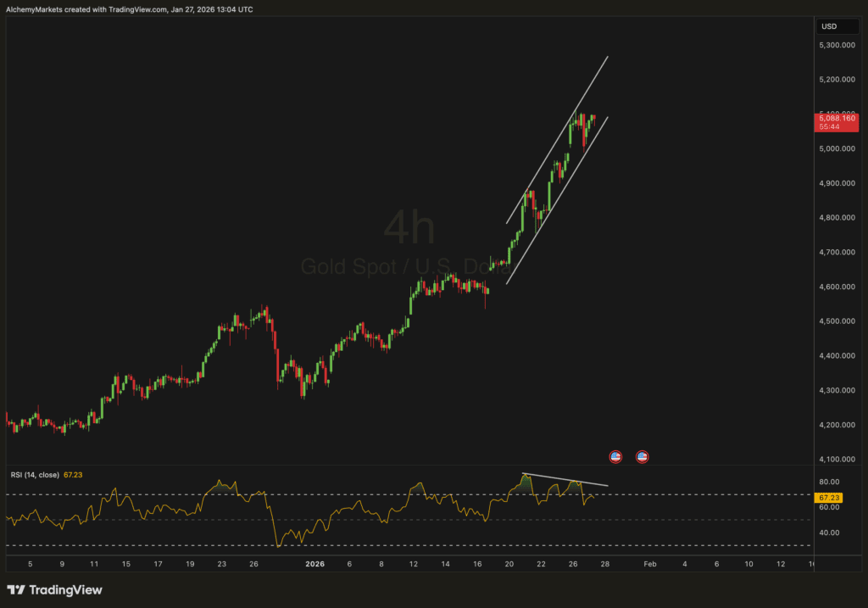Click the TradingView logo at the bottom left
The width and height of the screenshot is (868, 608).
click(54, 589)
